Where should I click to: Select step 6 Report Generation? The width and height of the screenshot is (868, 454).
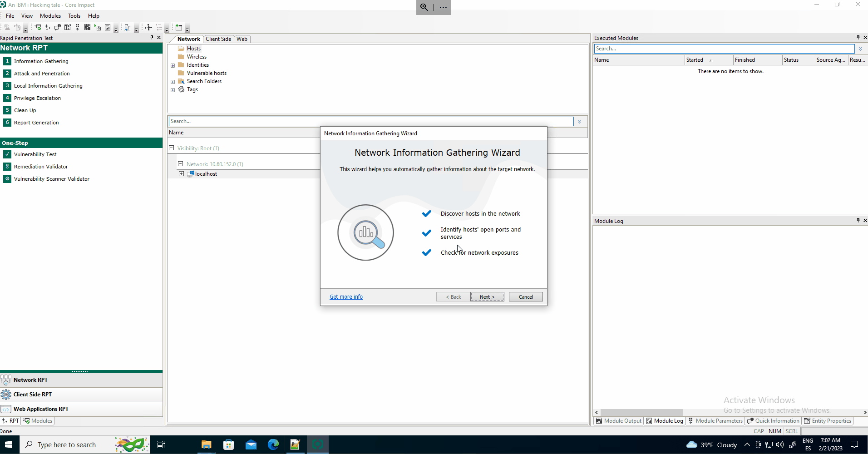(x=32, y=123)
